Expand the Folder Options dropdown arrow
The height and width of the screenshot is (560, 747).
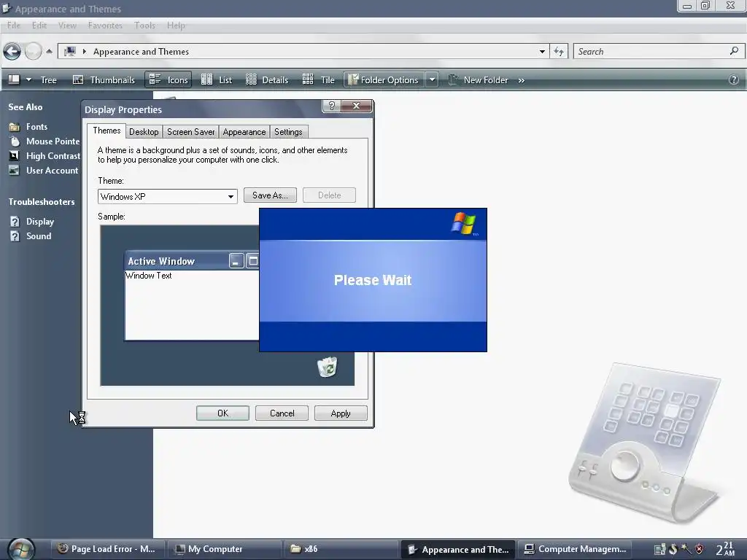point(432,80)
